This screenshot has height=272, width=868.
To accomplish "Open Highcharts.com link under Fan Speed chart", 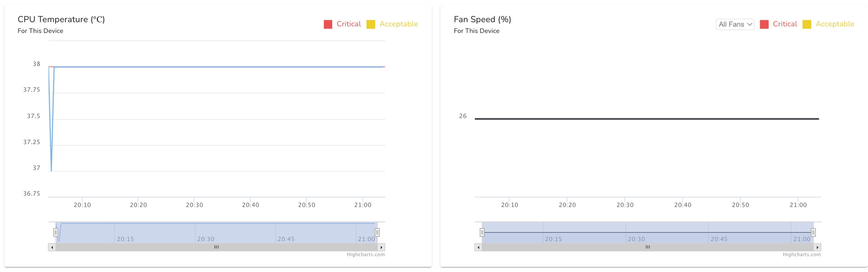I will [802, 255].
